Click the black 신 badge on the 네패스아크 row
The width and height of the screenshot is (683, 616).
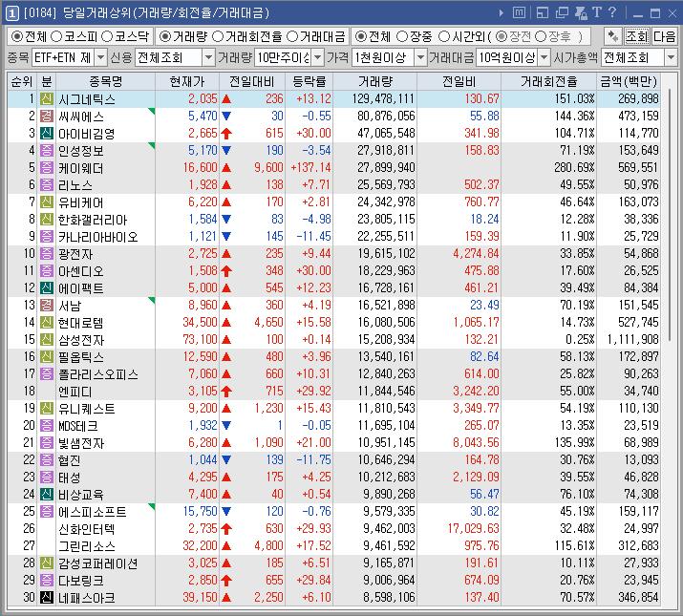pos(47,597)
